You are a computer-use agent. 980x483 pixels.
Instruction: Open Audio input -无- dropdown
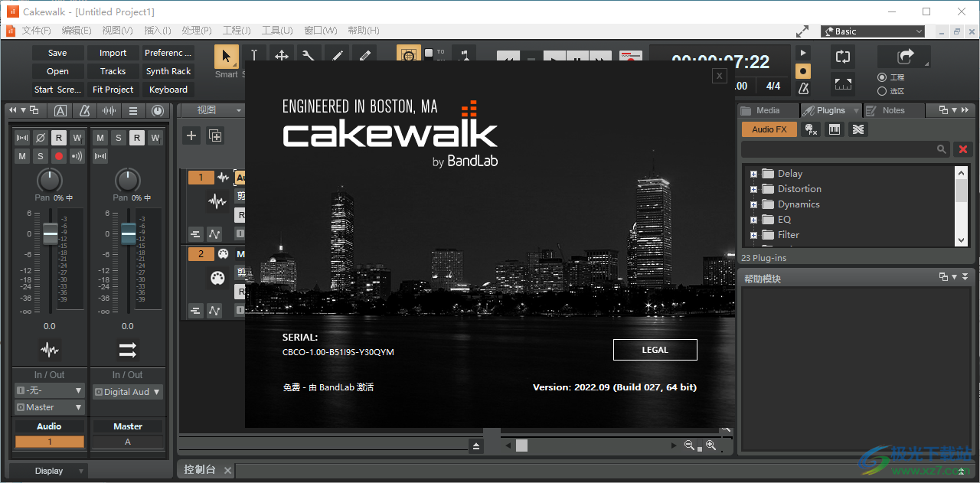tap(49, 391)
